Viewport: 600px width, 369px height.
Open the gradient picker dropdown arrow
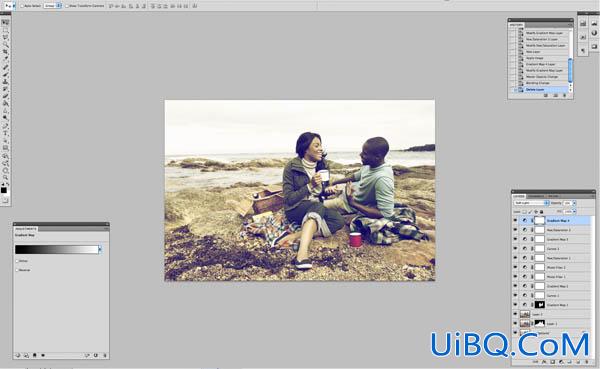click(x=100, y=250)
